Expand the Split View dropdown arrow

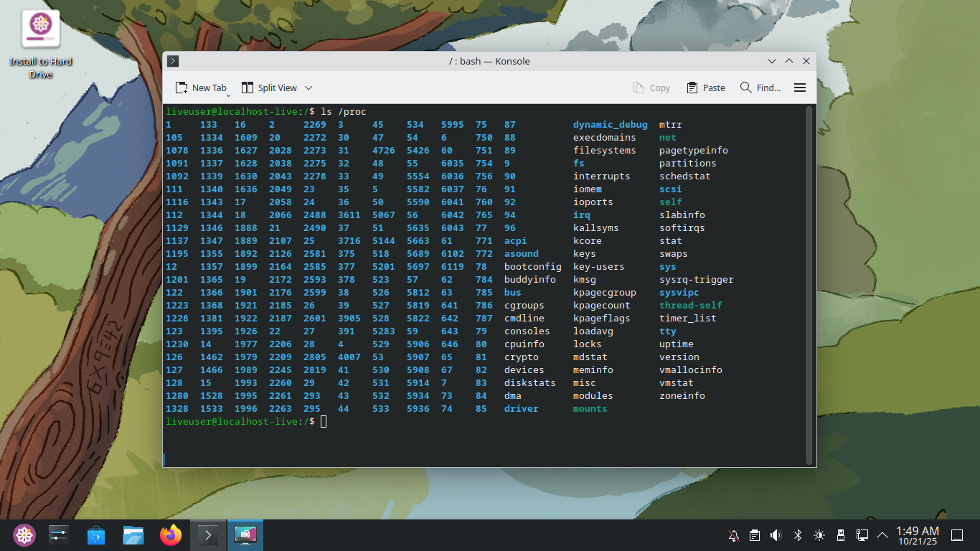coord(308,88)
